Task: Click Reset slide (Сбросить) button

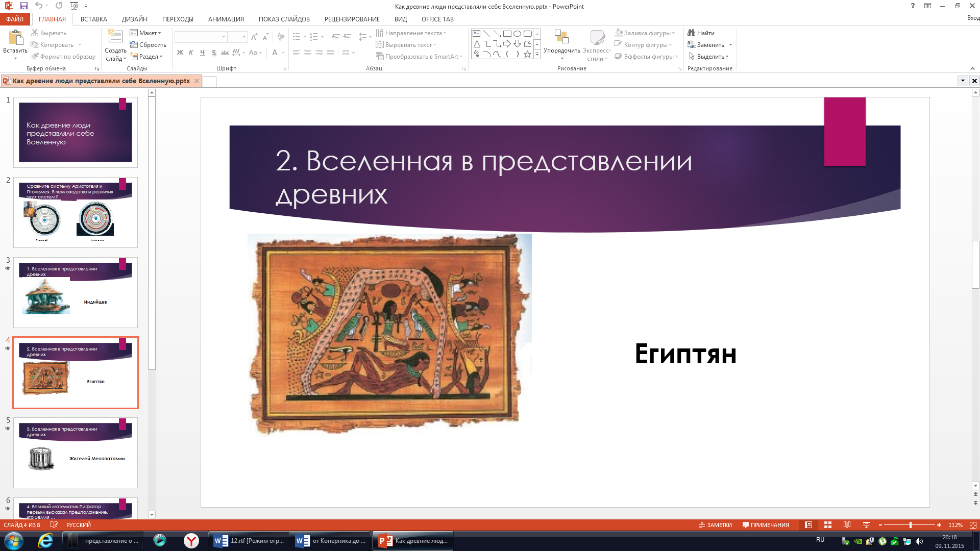Action: (148, 45)
